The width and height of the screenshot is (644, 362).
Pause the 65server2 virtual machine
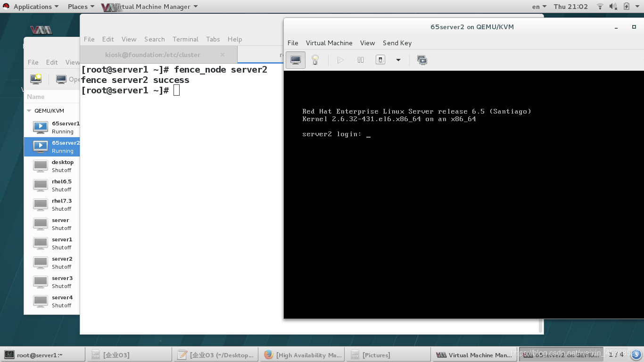[361, 60]
